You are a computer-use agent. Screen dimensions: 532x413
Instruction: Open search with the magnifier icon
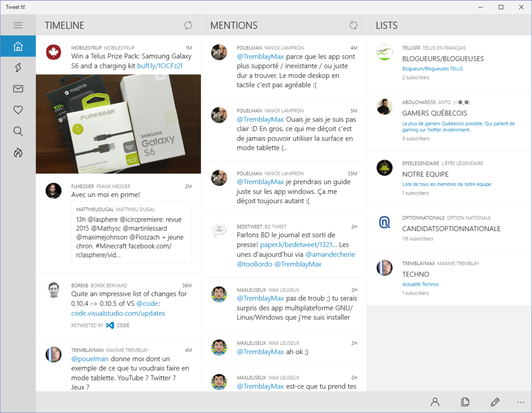pyautogui.click(x=18, y=131)
